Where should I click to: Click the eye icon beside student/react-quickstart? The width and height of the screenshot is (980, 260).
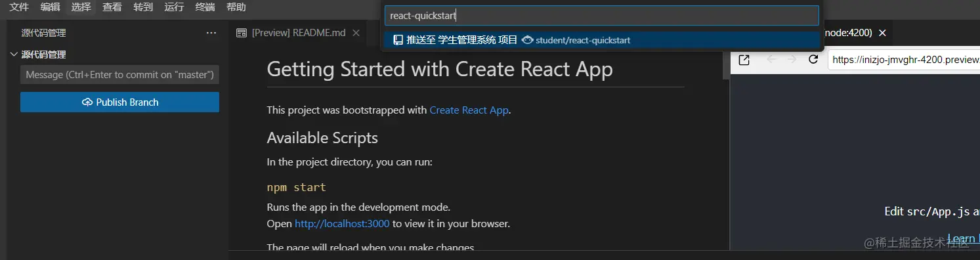[527, 40]
